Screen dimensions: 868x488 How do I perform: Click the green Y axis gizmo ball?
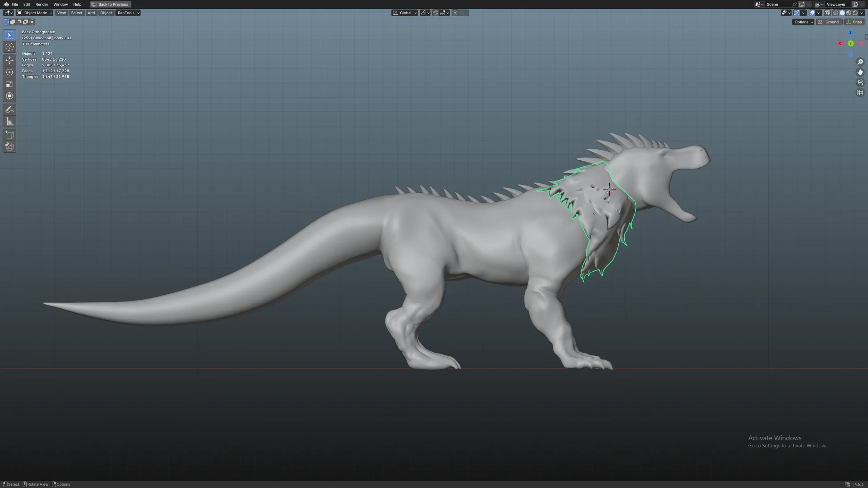[x=850, y=43]
